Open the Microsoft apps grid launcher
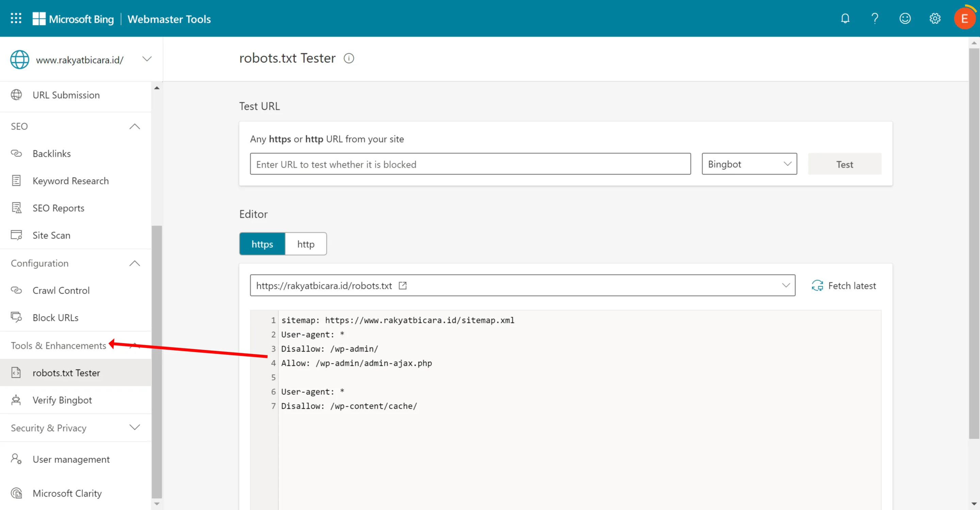980x510 pixels. point(16,18)
